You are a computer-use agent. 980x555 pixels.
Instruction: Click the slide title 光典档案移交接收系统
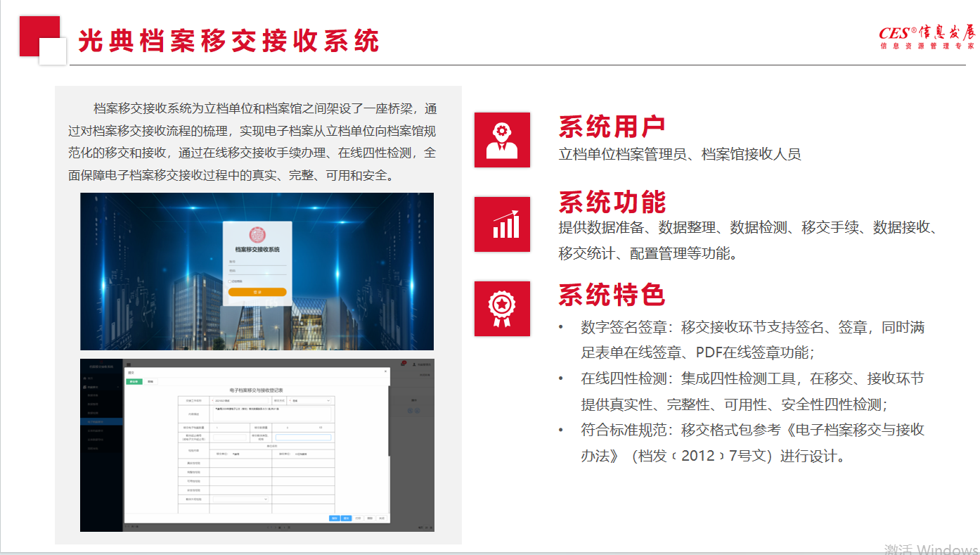click(229, 41)
